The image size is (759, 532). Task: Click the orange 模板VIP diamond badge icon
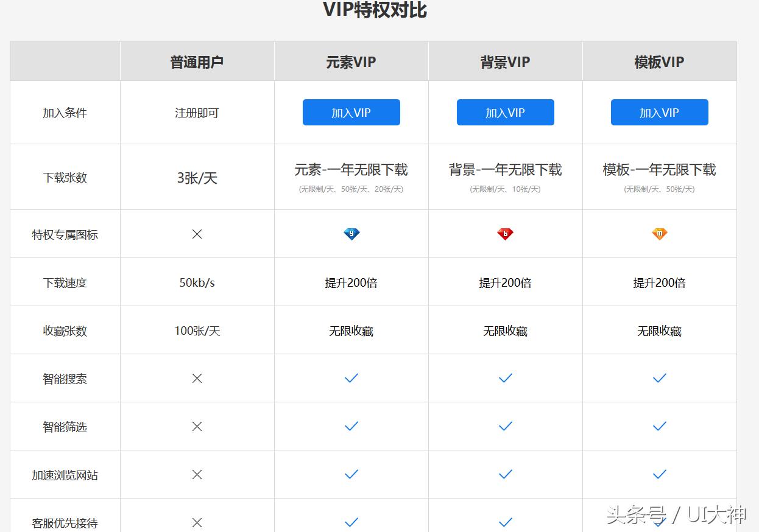tap(659, 234)
